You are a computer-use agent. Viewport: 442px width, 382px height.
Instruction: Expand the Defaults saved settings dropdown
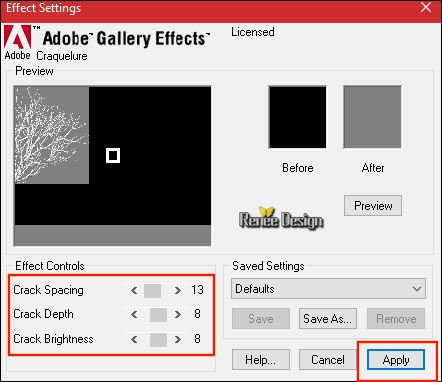(x=328, y=289)
